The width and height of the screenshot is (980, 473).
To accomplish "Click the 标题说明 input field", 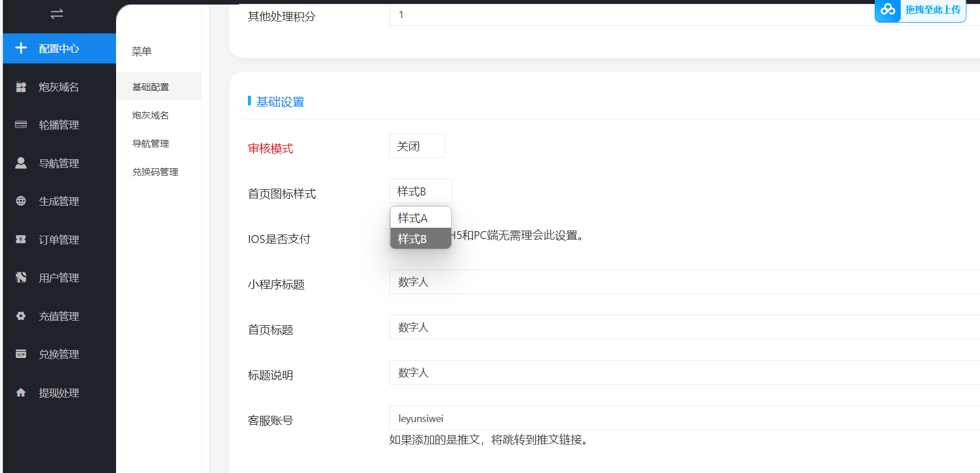I will pos(684,373).
